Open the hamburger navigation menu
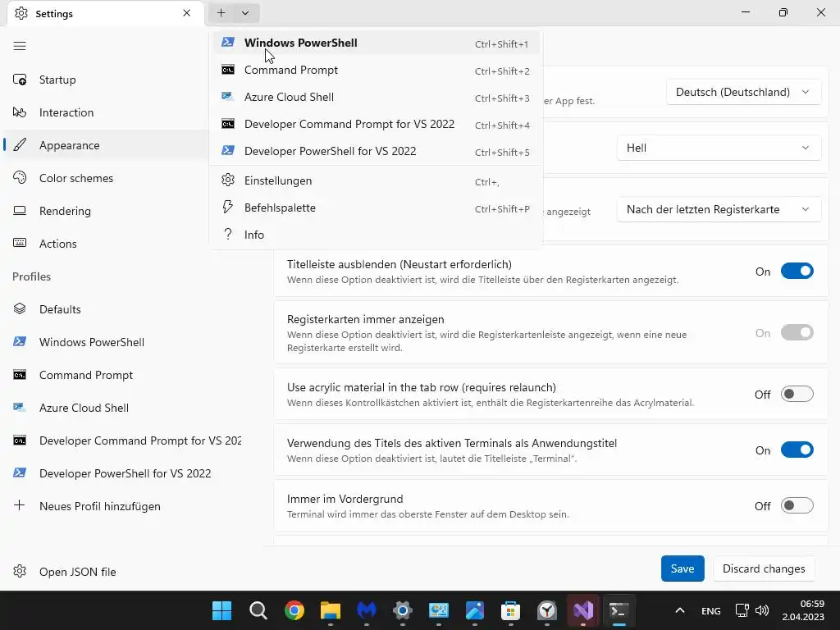The width and height of the screenshot is (840, 630). pyautogui.click(x=20, y=46)
